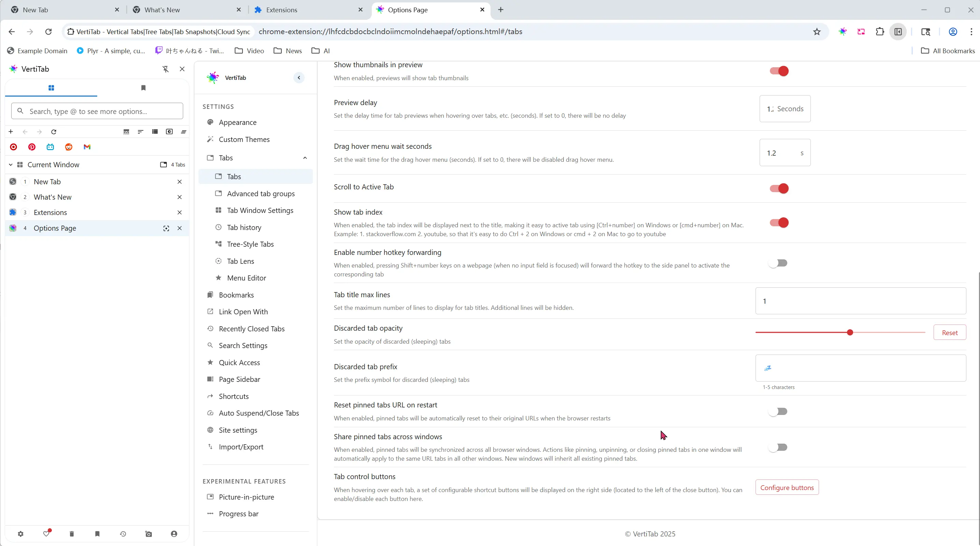Viewport: 980px width, 546px height.
Task: Switch to the tabs grid view tab
Action: tap(52, 88)
